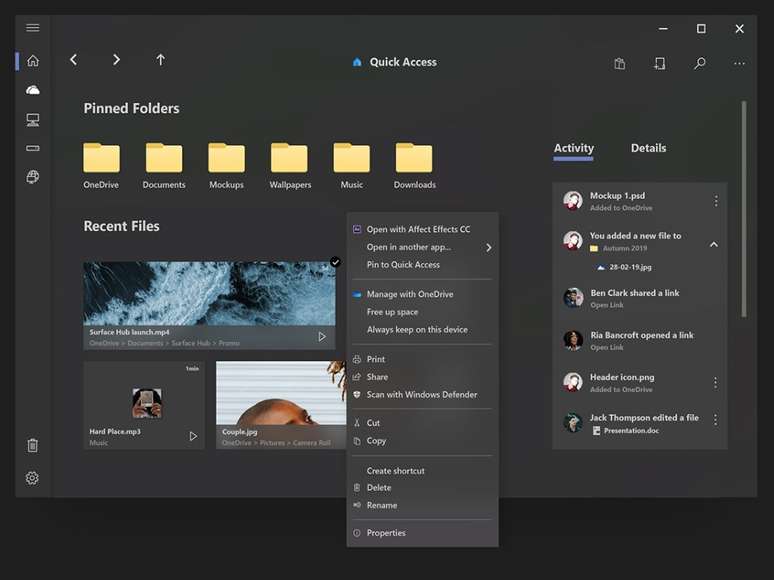The width and height of the screenshot is (774, 580).
Task: Click the Home icon in sidebar
Action: pos(32,61)
